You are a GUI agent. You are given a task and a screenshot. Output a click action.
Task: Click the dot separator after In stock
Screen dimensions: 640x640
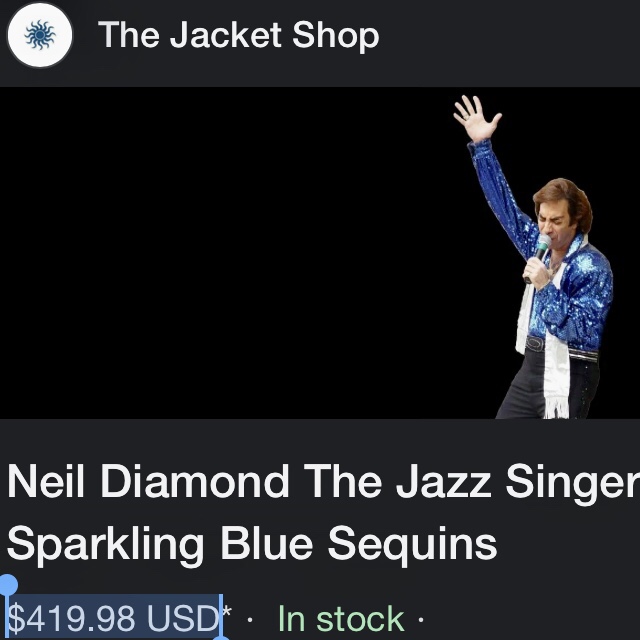coord(421,620)
